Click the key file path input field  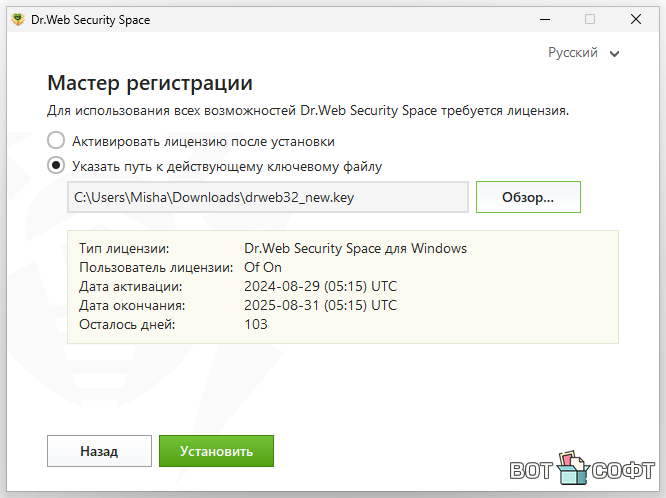pyautogui.click(x=268, y=197)
